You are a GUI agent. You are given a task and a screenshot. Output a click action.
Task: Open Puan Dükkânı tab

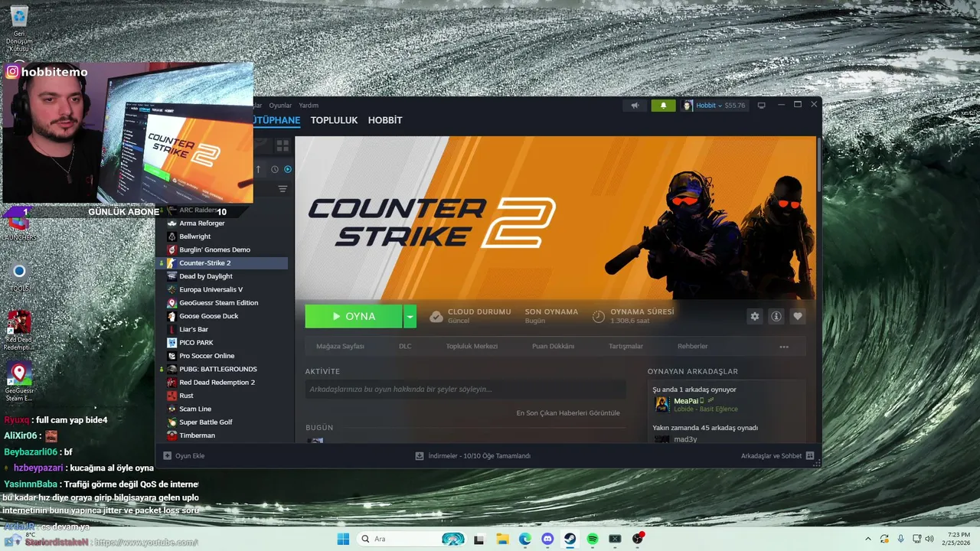pyautogui.click(x=553, y=347)
